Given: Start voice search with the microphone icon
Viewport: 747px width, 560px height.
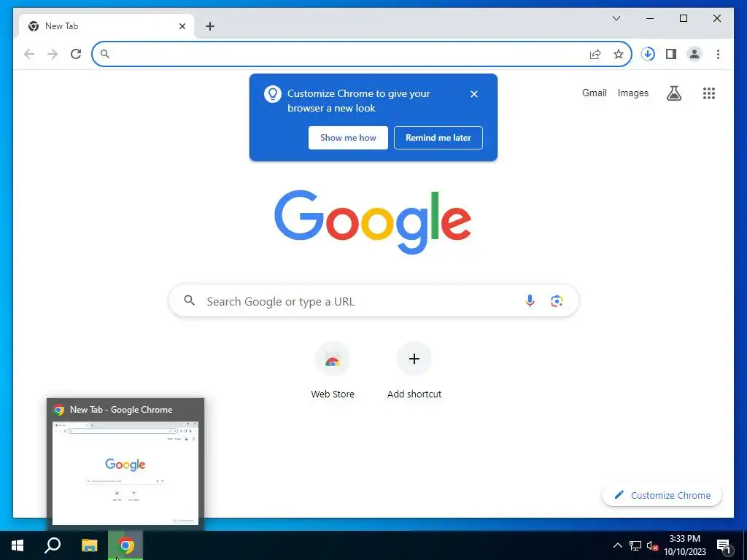Looking at the screenshot, I should [x=530, y=300].
